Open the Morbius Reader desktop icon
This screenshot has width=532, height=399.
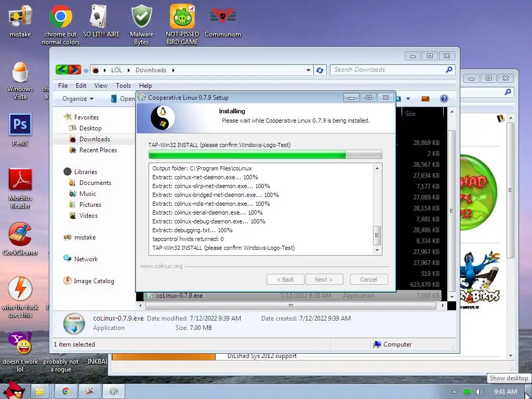20,188
